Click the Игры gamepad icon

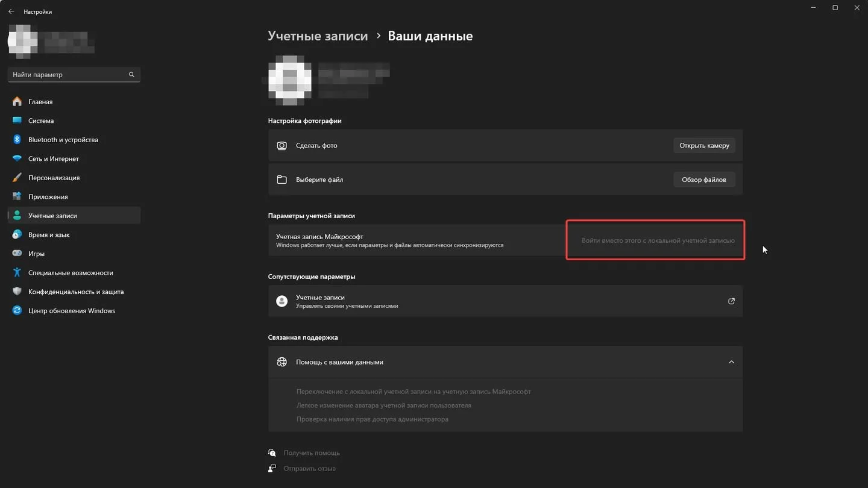point(17,254)
